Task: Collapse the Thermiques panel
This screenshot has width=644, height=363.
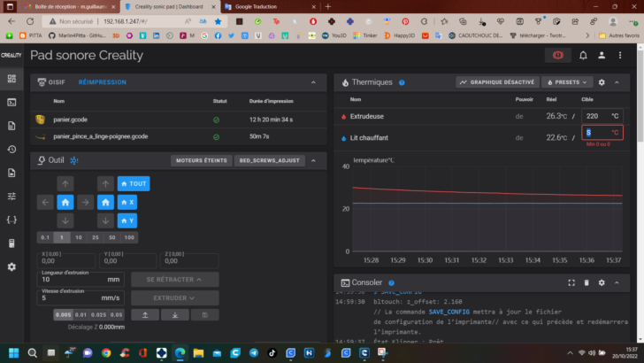Action: [617, 82]
